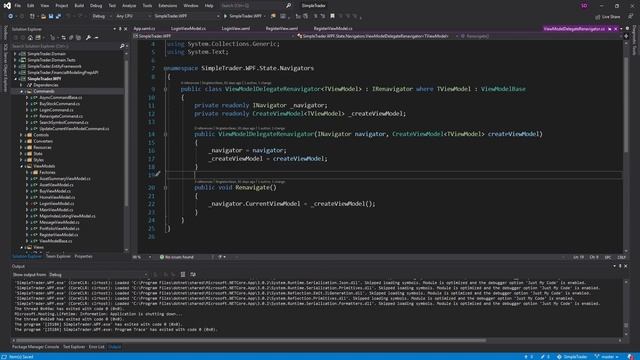Image resolution: width=640 pixels, height=360 pixels.
Task: Select ViewModelBase.cs in Solution Explorer
Action: tap(56, 241)
